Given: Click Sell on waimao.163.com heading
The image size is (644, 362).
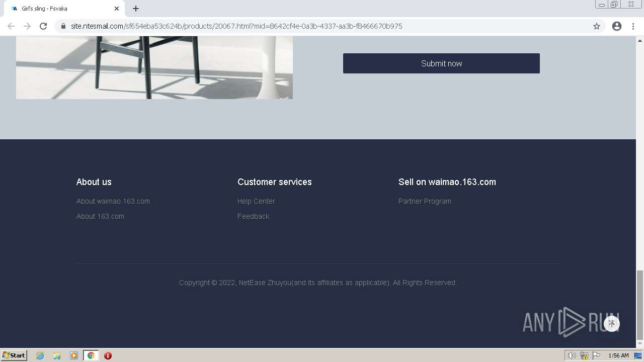Looking at the screenshot, I should (447, 182).
